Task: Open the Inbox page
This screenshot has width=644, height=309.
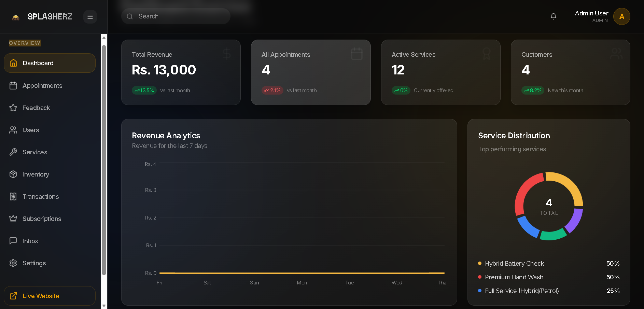Action: 50,241
